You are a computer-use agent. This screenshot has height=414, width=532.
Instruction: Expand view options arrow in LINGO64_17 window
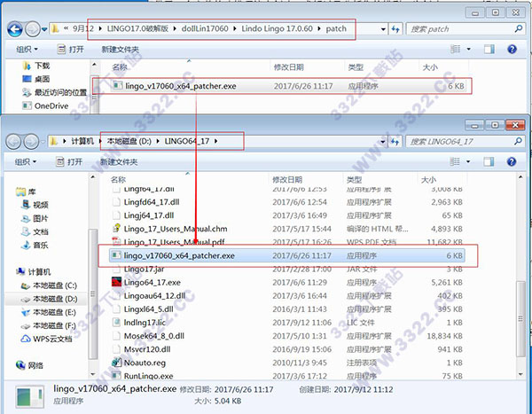[x=468, y=161]
